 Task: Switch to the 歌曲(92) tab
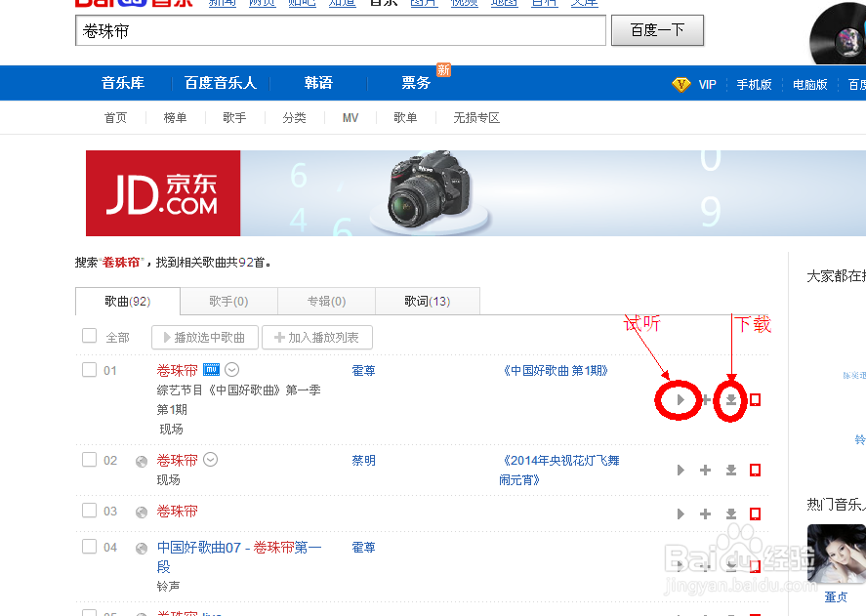pos(128,301)
